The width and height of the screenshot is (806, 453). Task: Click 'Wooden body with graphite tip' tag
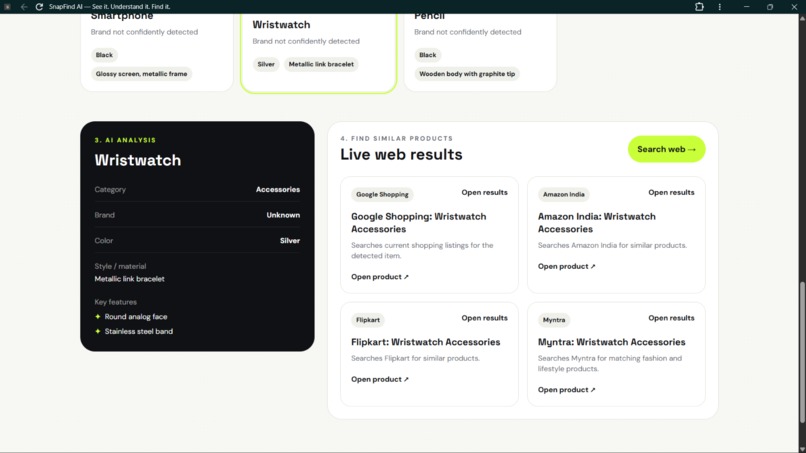point(467,74)
